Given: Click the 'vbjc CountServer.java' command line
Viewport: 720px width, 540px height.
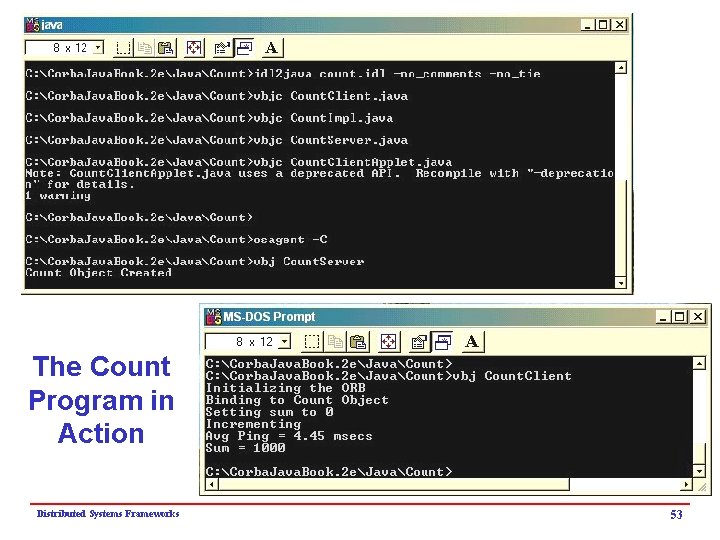Looking at the screenshot, I should (x=217, y=140).
